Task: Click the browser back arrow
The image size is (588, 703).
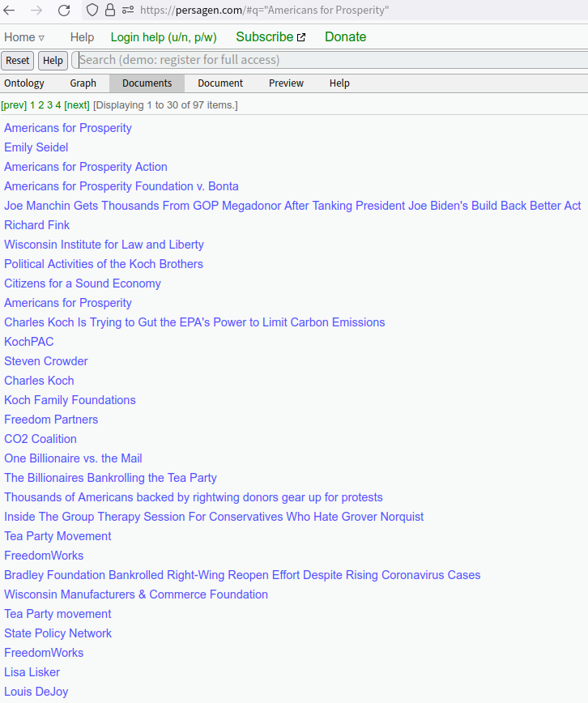Action: tap(10, 10)
